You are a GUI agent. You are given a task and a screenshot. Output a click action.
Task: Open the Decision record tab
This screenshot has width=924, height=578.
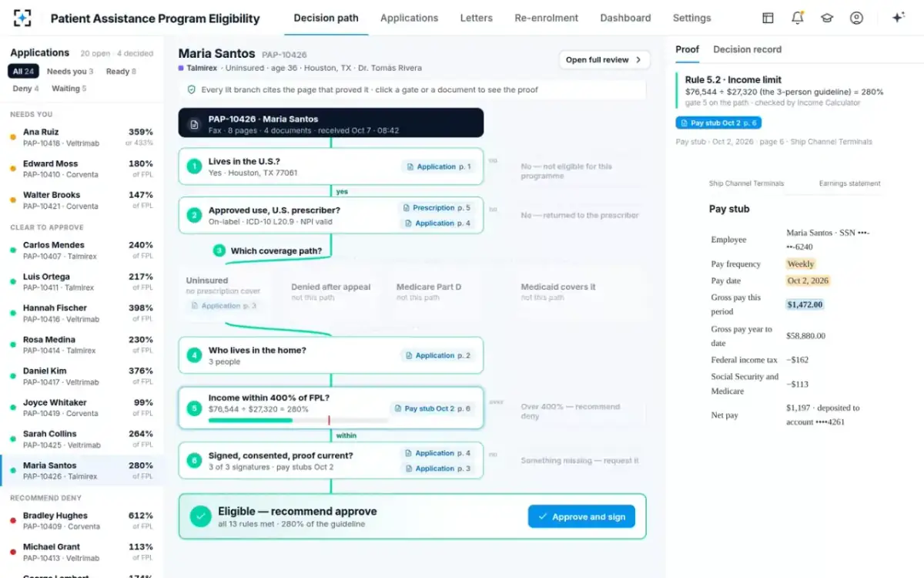pyautogui.click(x=747, y=49)
